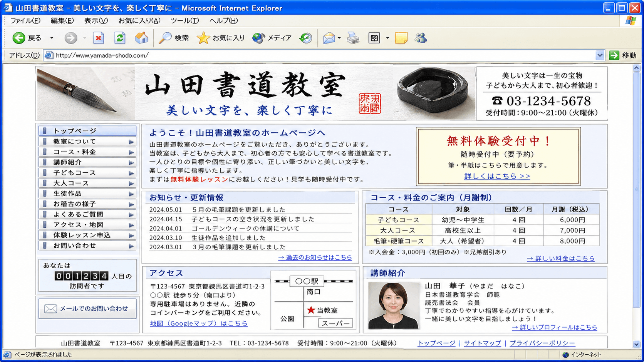
Task: Click the Stop loading icon
Action: coord(99,38)
